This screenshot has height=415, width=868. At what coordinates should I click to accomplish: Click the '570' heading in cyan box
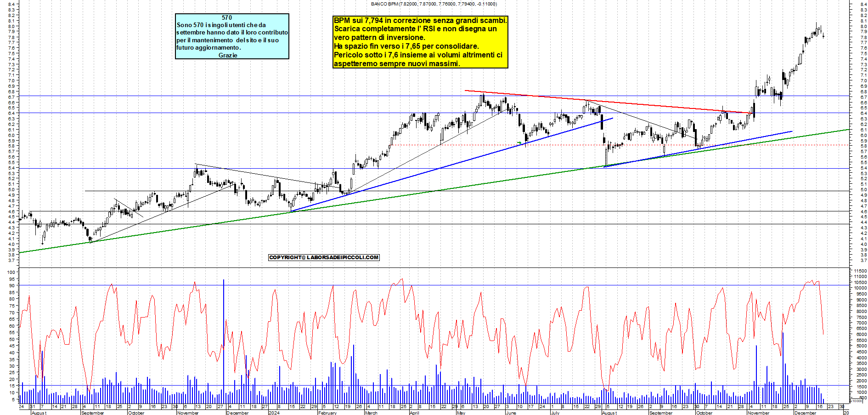[x=227, y=17]
